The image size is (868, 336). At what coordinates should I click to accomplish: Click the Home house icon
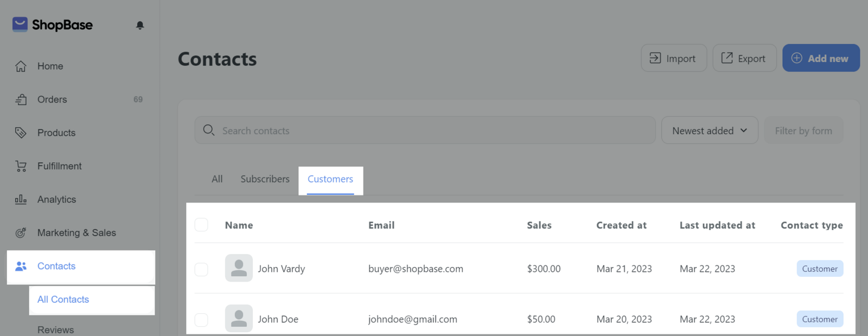[x=21, y=66]
